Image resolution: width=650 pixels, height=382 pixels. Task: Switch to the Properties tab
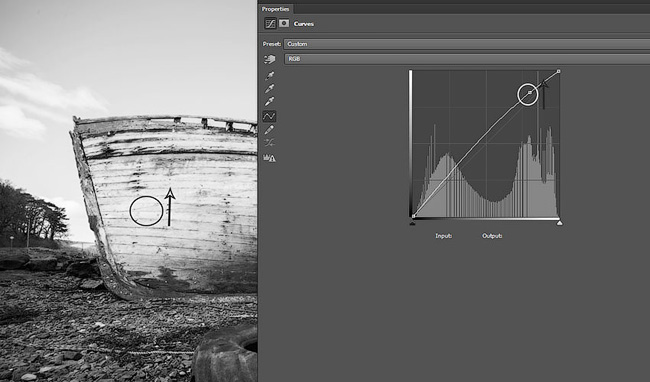pyautogui.click(x=276, y=9)
